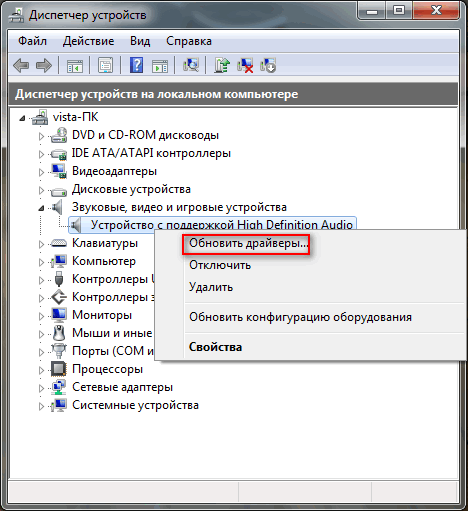
Task: Select the Клавиатуры label
Action: click(x=105, y=243)
